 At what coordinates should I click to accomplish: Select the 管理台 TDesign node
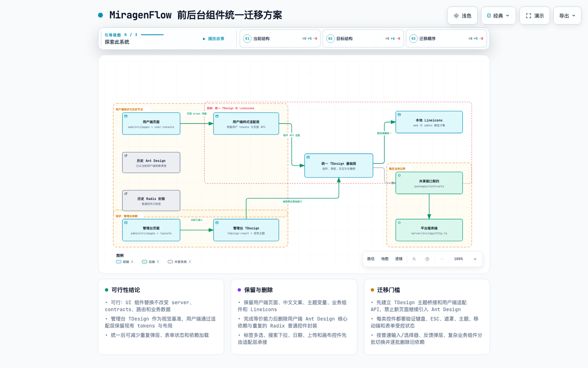pyautogui.click(x=246, y=230)
